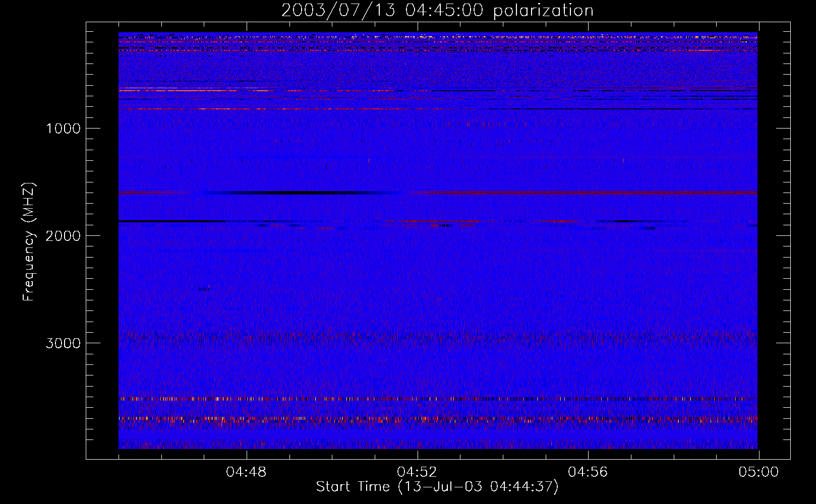This screenshot has height=504, width=816.
Task: Select the 05:00 time tick label
Action: (759, 472)
